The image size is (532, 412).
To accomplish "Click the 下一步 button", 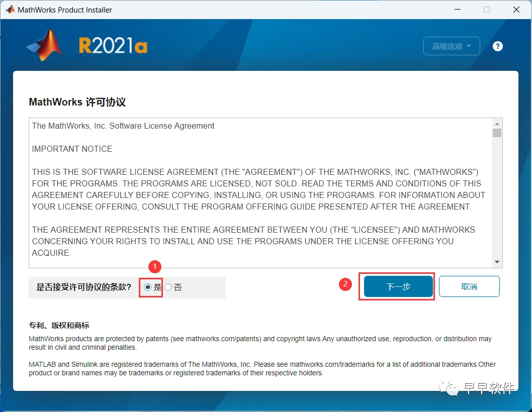I will 398,286.
